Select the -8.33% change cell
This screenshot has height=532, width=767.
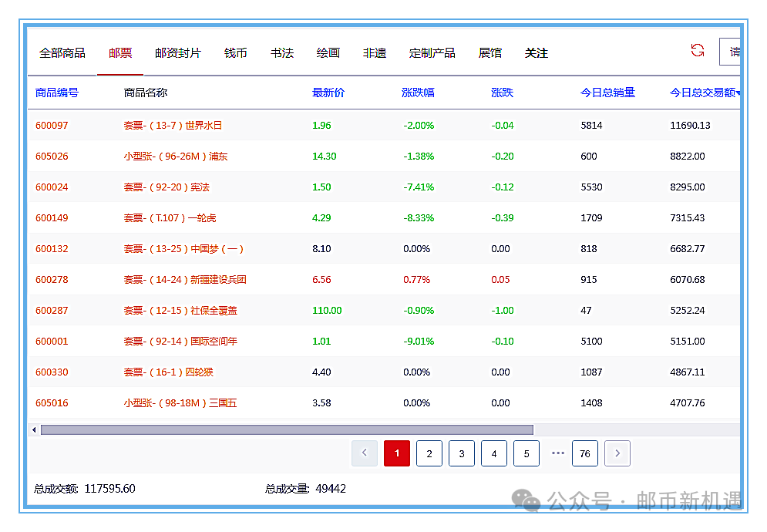(419, 217)
